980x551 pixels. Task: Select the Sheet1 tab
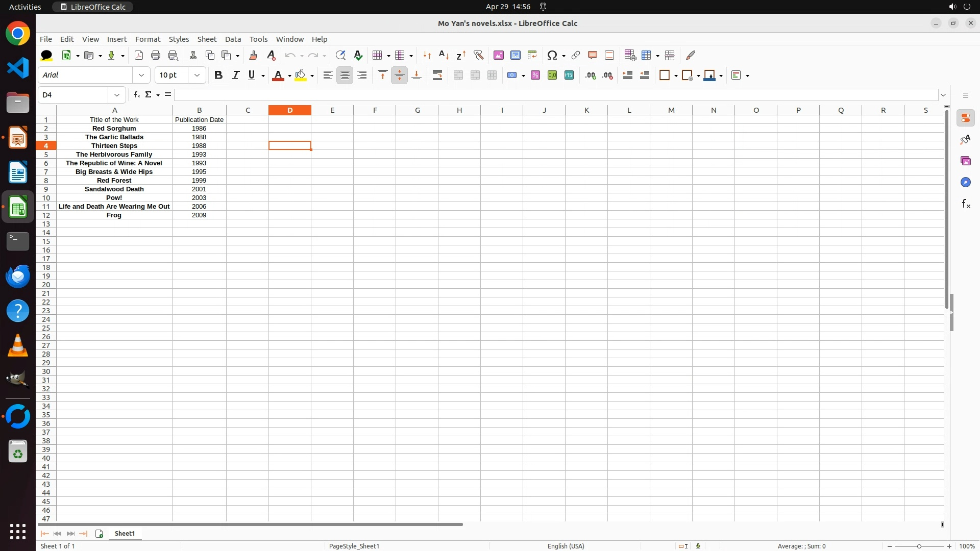(x=125, y=533)
